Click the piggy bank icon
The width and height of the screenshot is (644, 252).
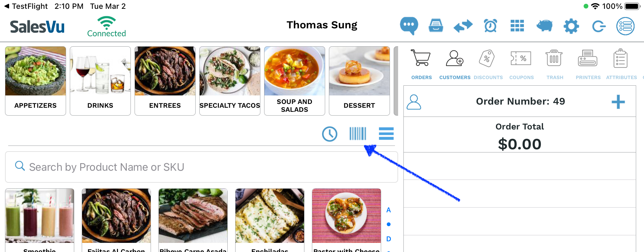[544, 26]
